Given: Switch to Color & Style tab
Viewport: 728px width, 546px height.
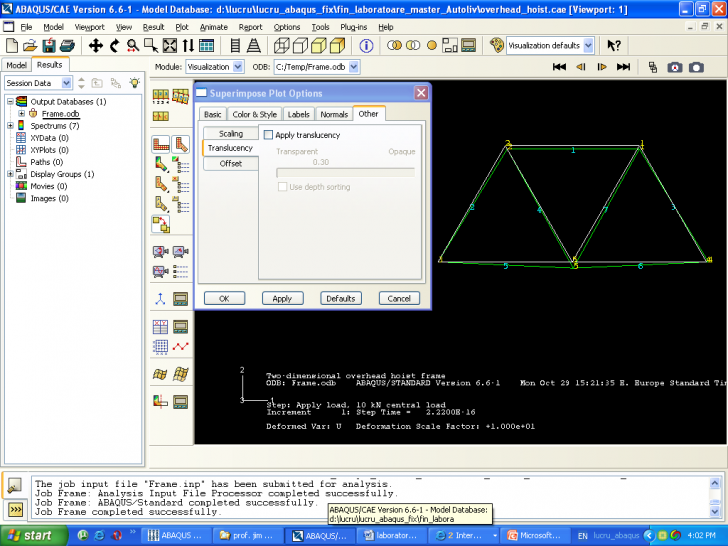Looking at the screenshot, I should pyautogui.click(x=255, y=114).
